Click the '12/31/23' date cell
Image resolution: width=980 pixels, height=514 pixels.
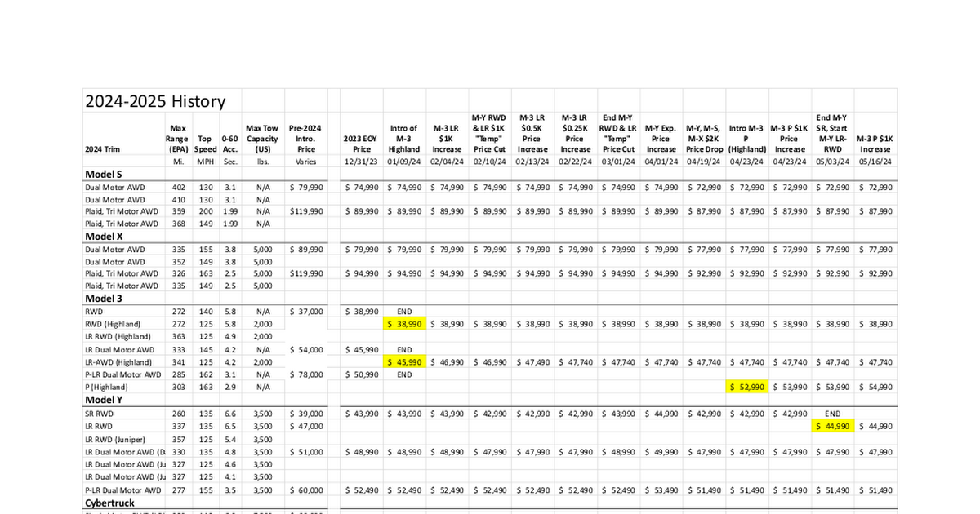click(x=362, y=162)
